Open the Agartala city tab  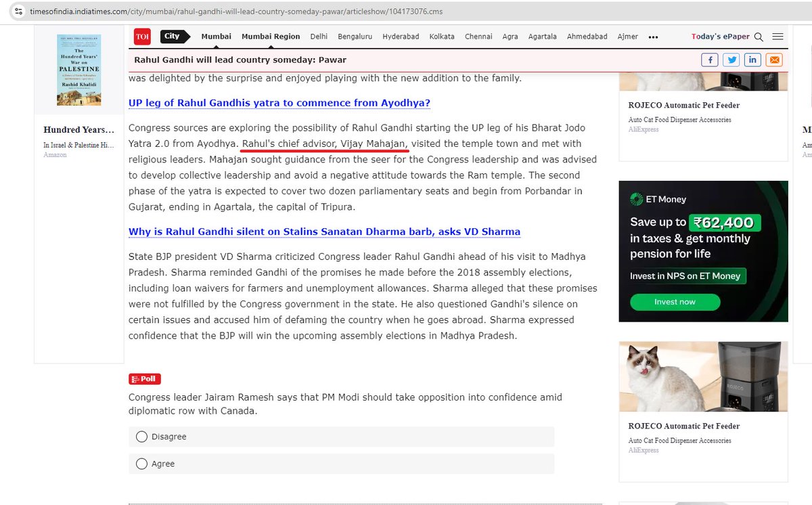(x=542, y=37)
